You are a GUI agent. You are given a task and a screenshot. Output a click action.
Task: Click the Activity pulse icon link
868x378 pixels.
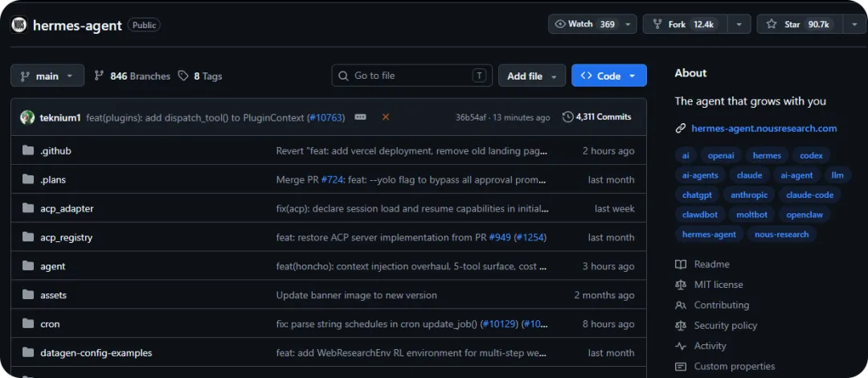pyautogui.click(x=681, y=346)
